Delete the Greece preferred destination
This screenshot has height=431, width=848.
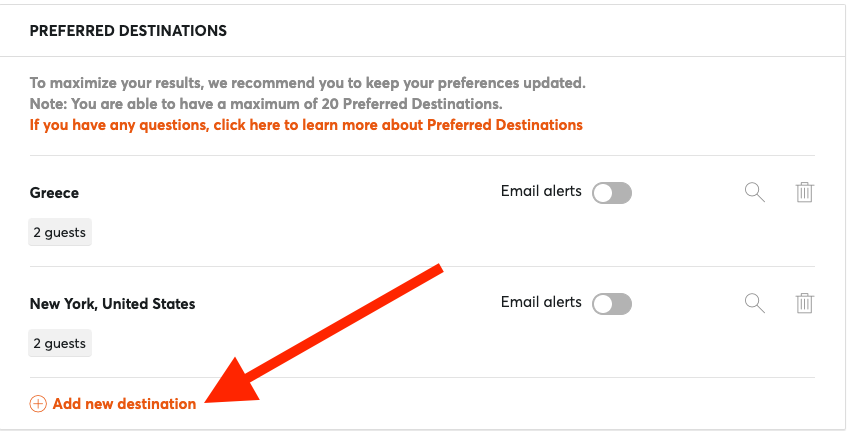click(804, 192)
